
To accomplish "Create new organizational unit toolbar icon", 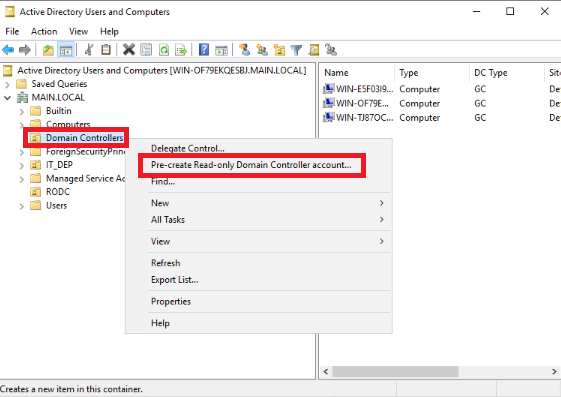I will tap(279, 50).
